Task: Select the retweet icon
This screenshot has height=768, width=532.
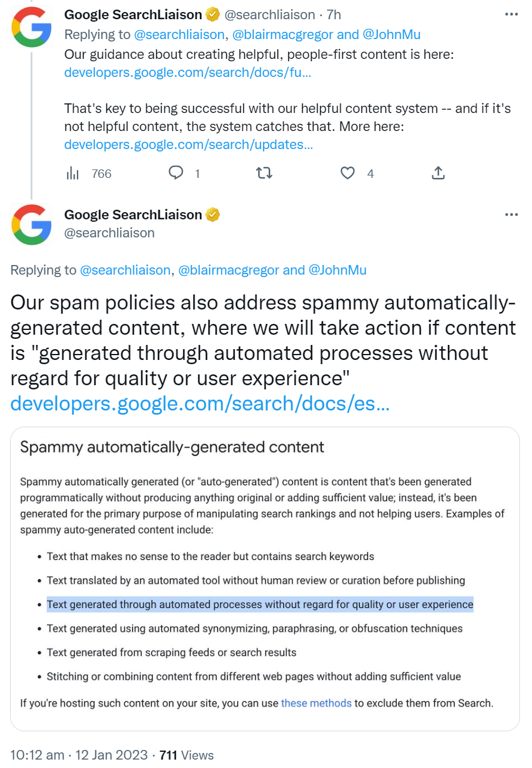Action: point(264,174)
